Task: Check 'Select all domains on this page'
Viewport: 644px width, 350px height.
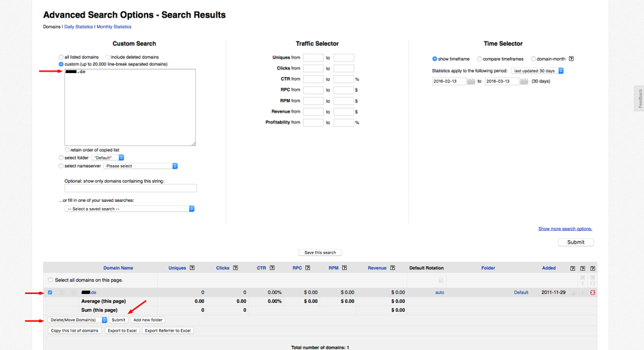Action: coord(50,280)
